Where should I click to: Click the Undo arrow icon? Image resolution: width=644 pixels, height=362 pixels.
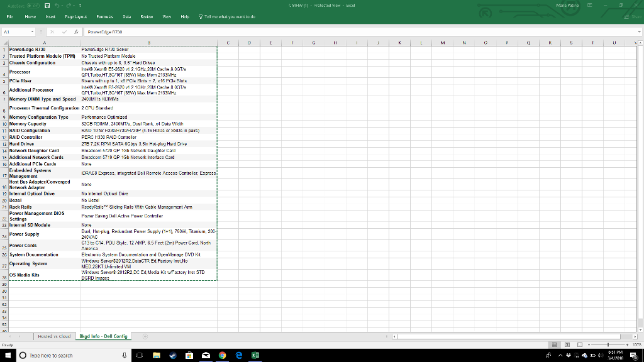(57, 6)
